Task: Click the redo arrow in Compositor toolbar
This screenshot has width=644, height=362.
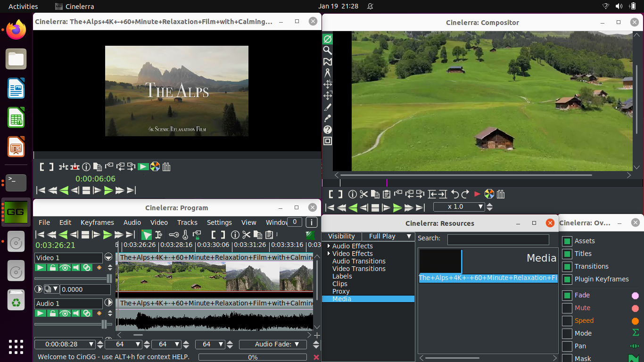Action: pos(465,194)
